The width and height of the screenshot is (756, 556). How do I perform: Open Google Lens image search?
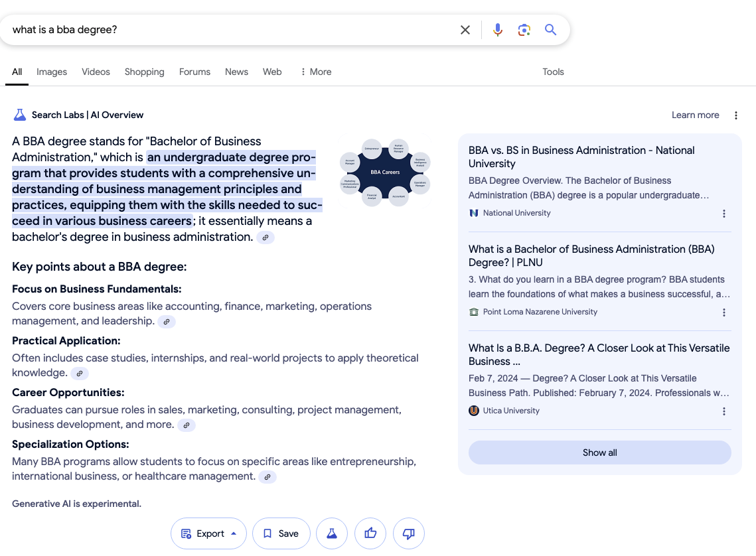[524, 29]
